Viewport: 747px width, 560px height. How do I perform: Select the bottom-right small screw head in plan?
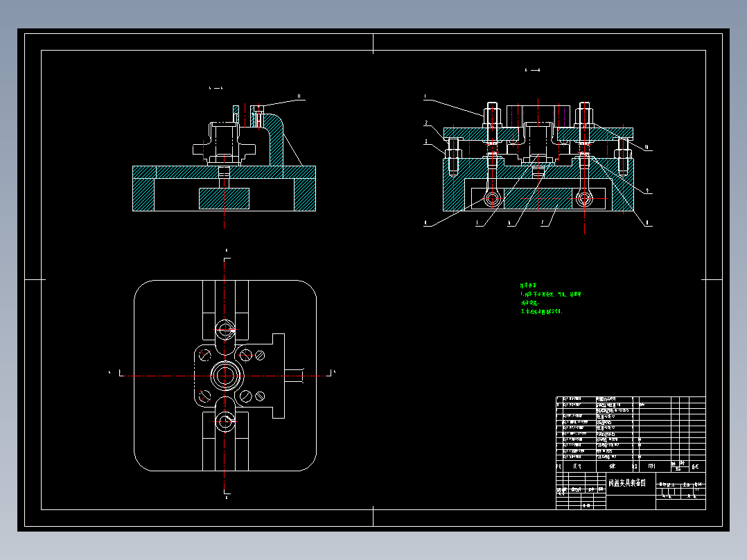(260, 396)
